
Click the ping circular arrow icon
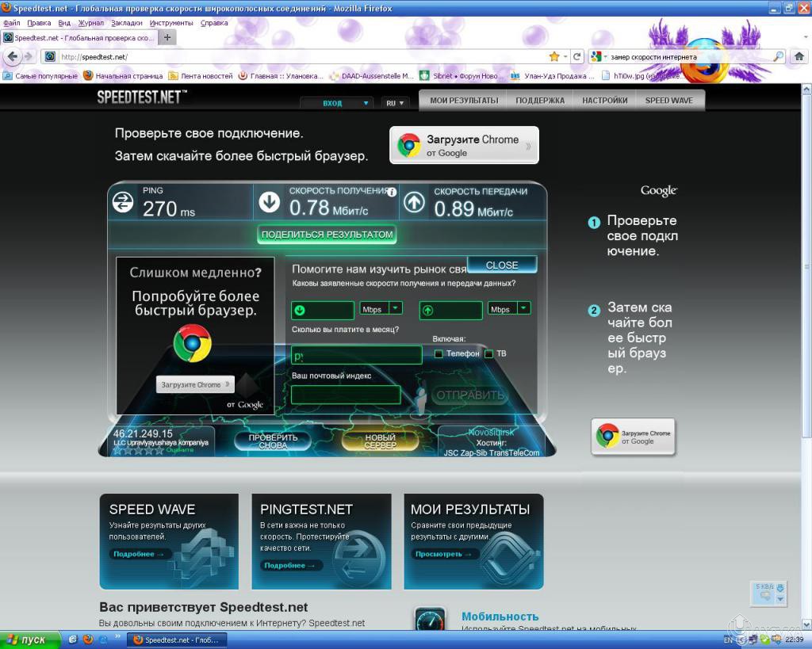click(123, 203)
